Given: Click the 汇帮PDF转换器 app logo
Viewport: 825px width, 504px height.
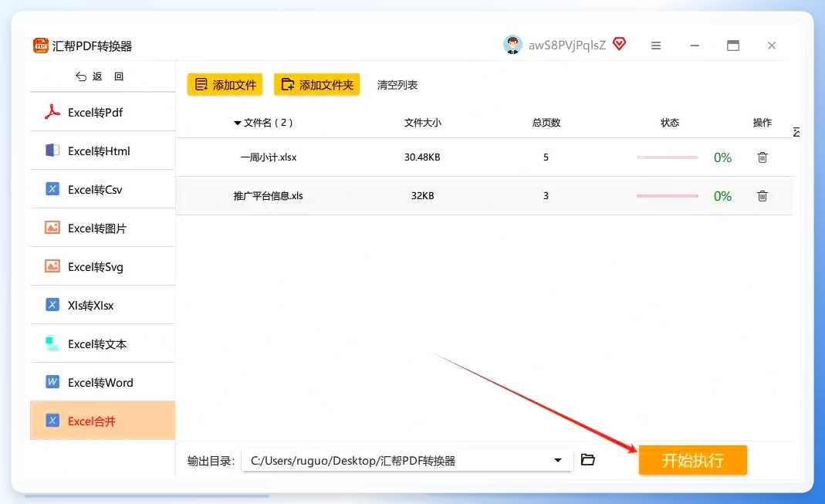Looking at the screenshot, I should click(40, 46).
